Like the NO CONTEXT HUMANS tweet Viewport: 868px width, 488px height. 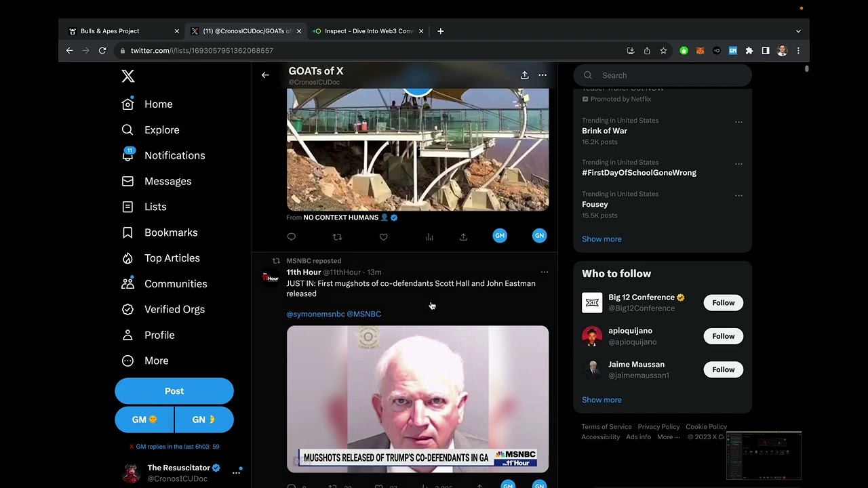pos(383,237)
